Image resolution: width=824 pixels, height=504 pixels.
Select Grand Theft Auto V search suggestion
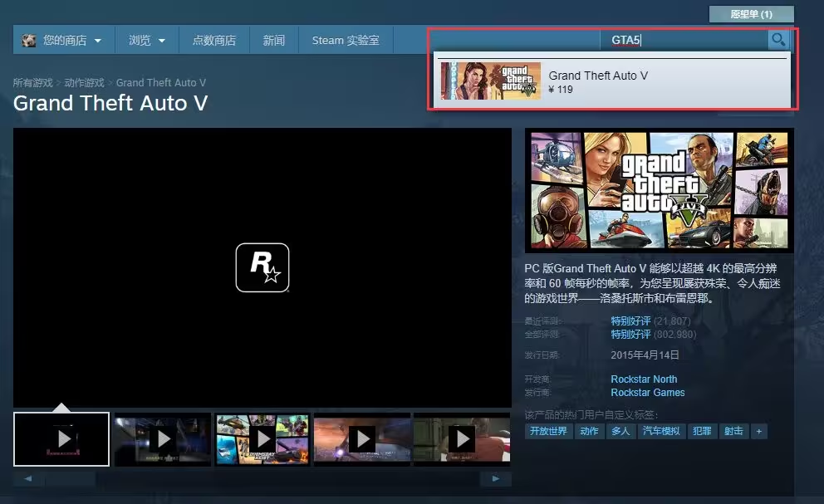point(612,81)
